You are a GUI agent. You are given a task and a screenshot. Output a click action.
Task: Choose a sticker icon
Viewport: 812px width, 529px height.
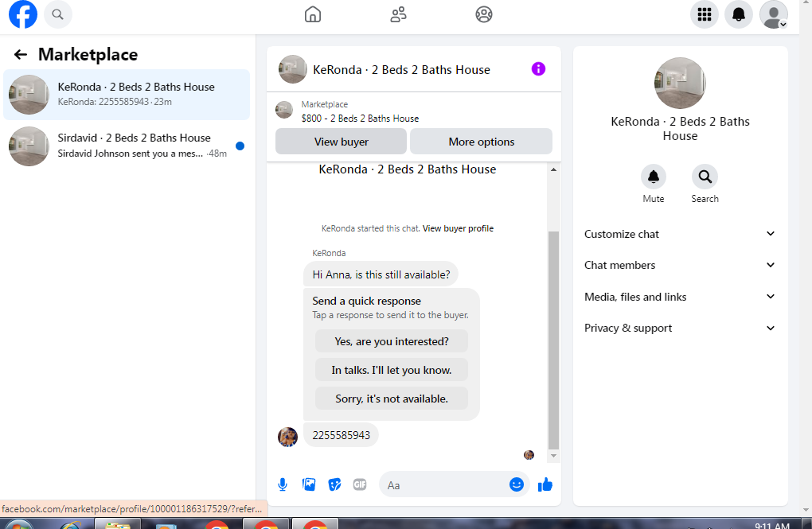click(334, 484)
